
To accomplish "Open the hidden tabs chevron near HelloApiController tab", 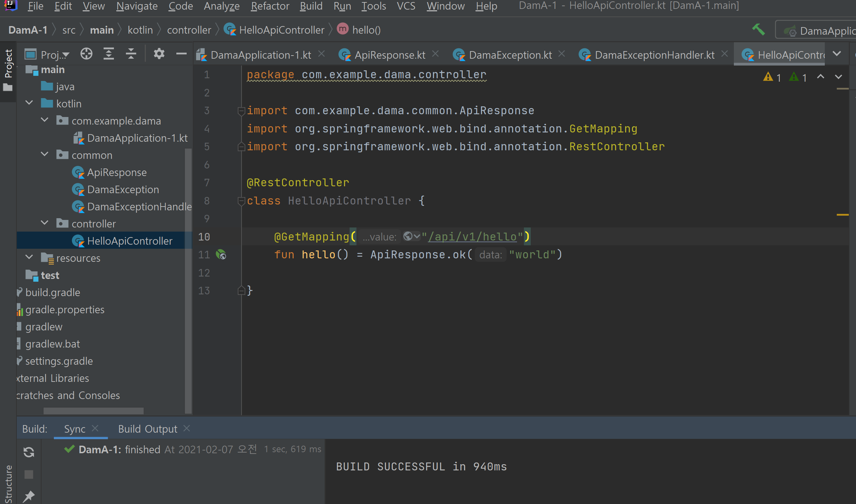I will [x=837, y=54].
